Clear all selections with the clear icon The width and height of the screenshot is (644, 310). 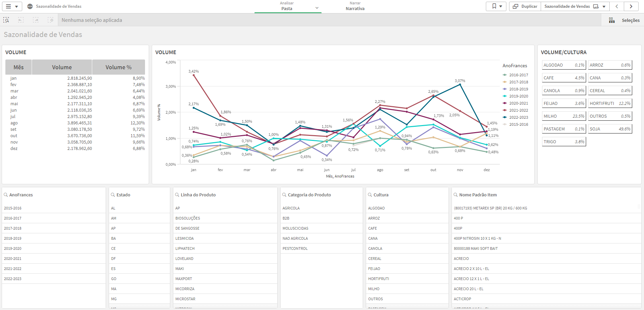50,20
